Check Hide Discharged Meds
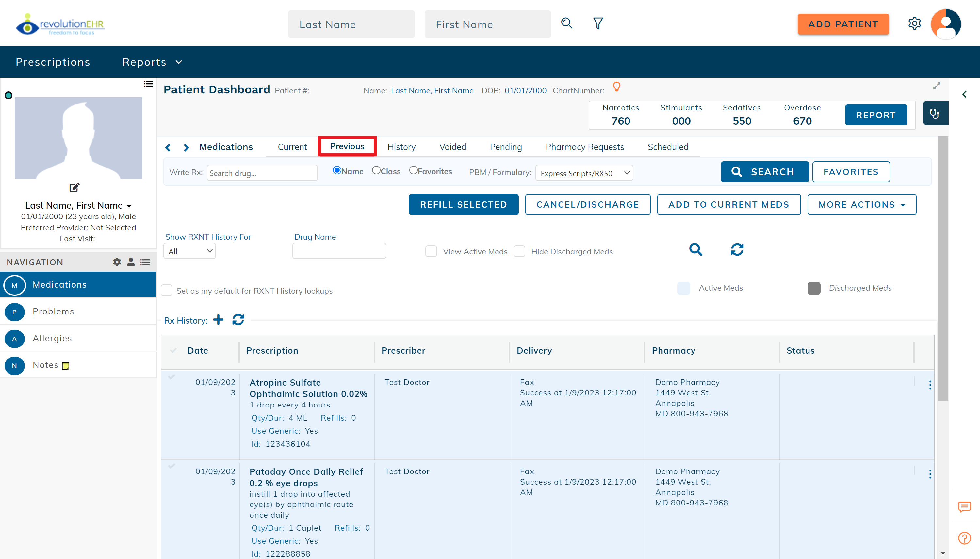This screenshot has width=980, height=559. pos(520,251)
